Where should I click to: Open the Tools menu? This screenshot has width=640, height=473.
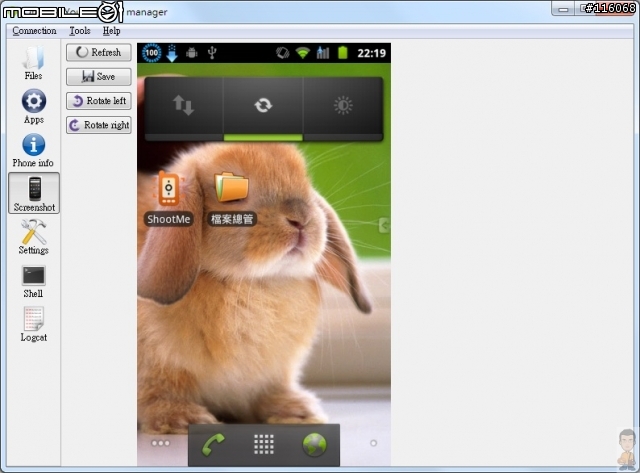[80, 31]
